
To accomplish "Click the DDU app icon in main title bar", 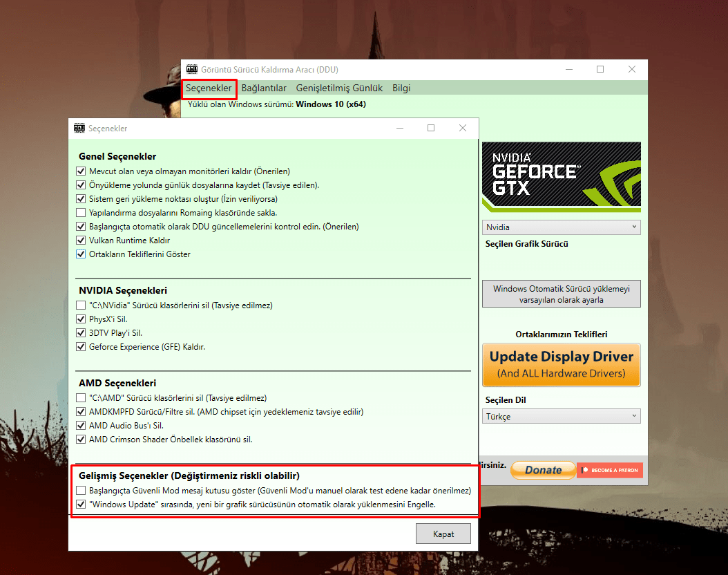I will pos(192,69).
